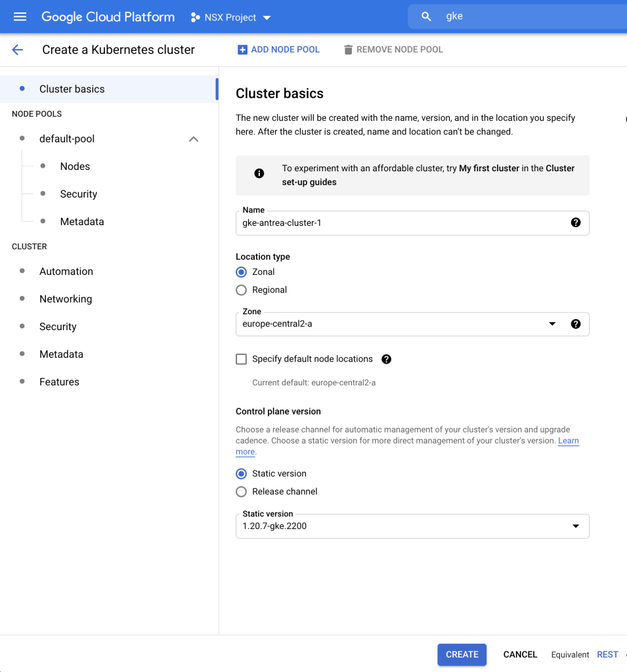Select the Regional location type
Viewport: 627px width, 672px height.
(242, 290)
